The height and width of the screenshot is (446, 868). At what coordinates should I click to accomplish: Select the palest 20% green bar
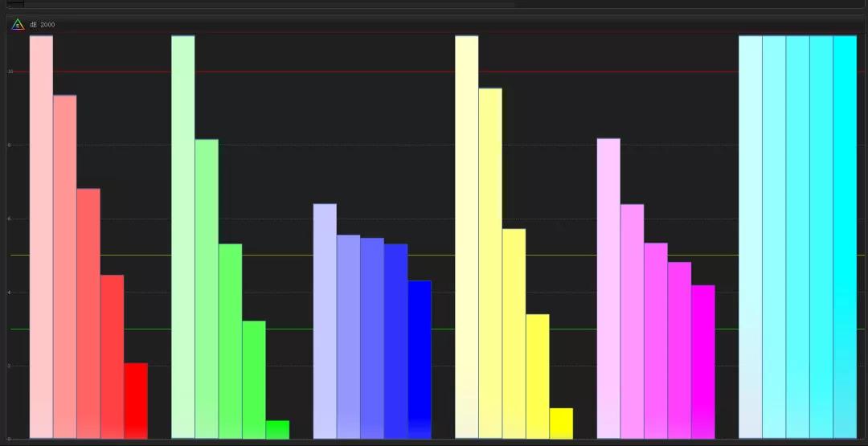pos(182,237)
